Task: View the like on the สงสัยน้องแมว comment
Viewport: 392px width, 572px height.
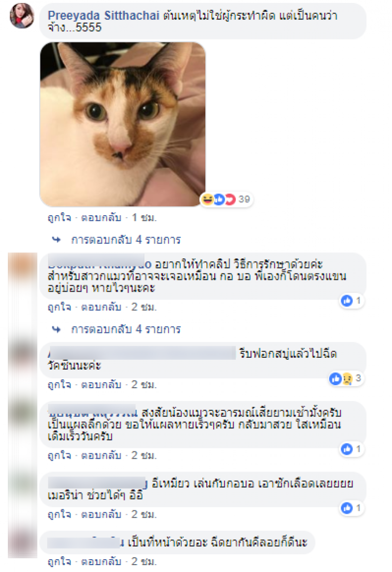Action: point(351,449)
